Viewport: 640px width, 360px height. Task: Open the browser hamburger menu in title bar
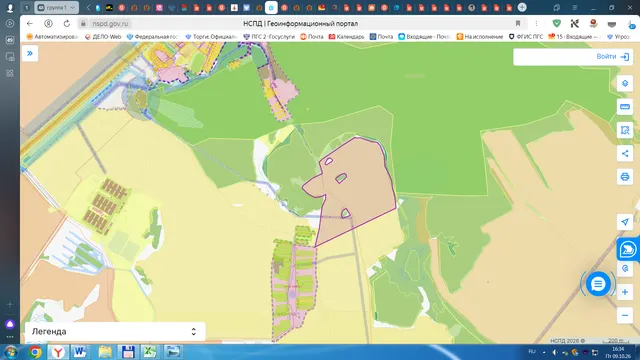click(575, 7)
